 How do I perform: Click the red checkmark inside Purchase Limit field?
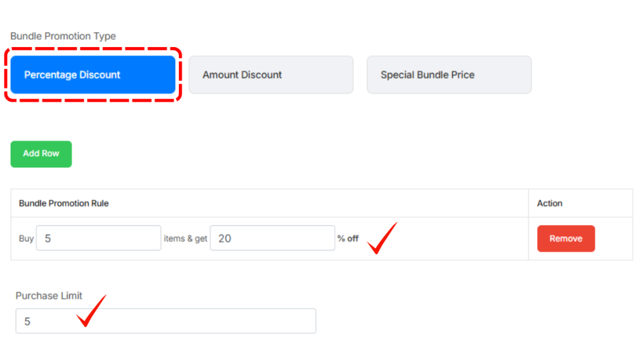pyautogui.click(x=90, y=312)
